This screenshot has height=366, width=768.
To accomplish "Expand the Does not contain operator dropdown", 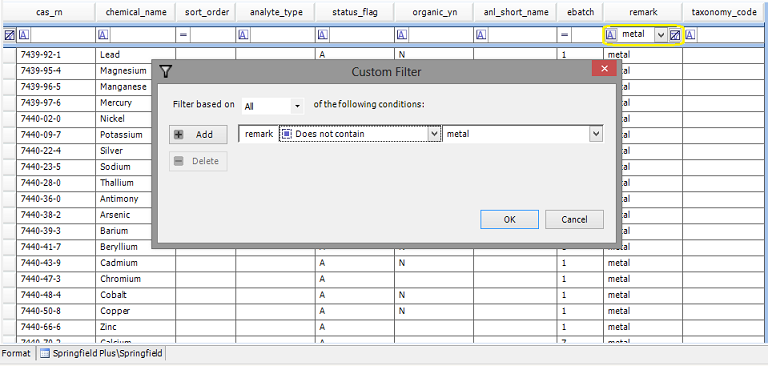I will pos(434,134).
